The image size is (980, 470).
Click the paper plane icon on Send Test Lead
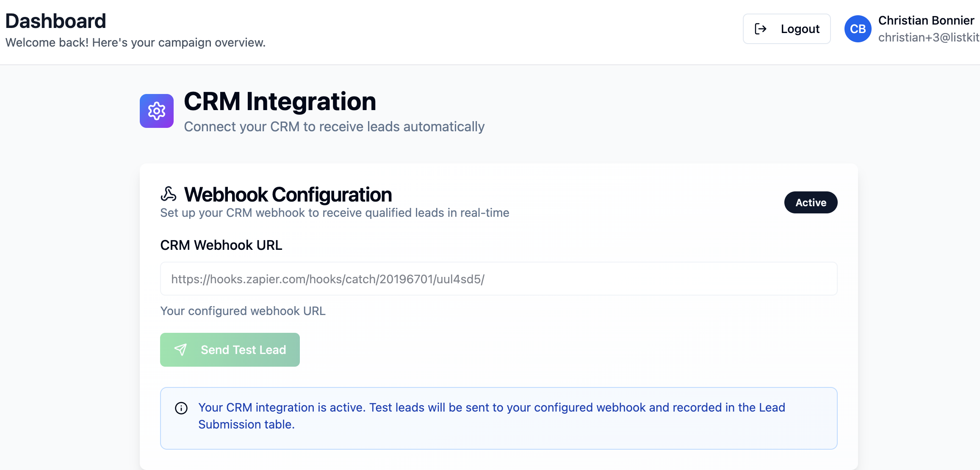181,350
